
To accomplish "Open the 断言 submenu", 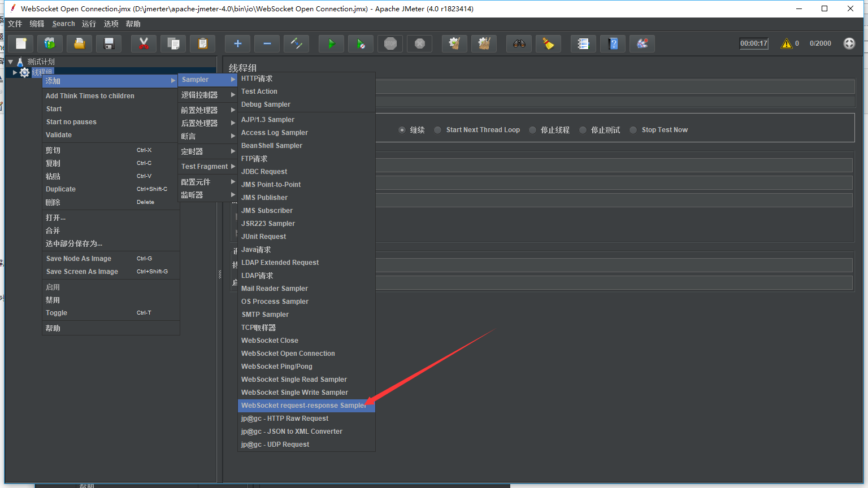I will click(207, 136).
